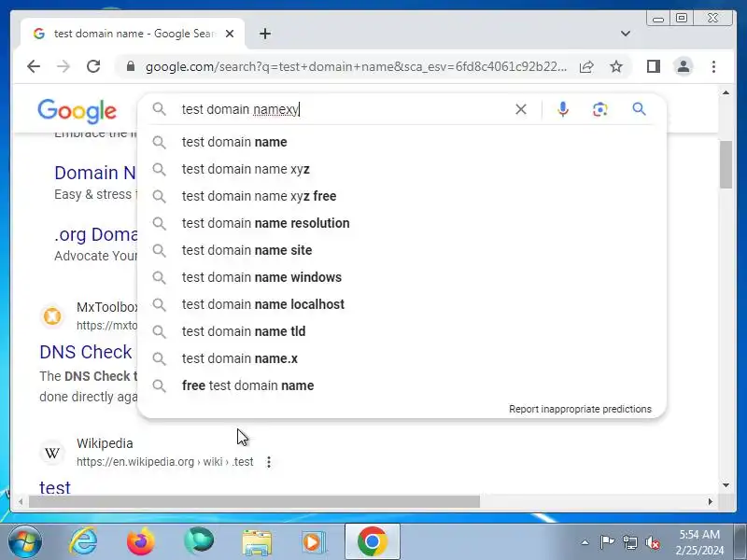Click the Action Center flag tray icon
Viewport: 747px width, 560px height.
click(607, 542)
